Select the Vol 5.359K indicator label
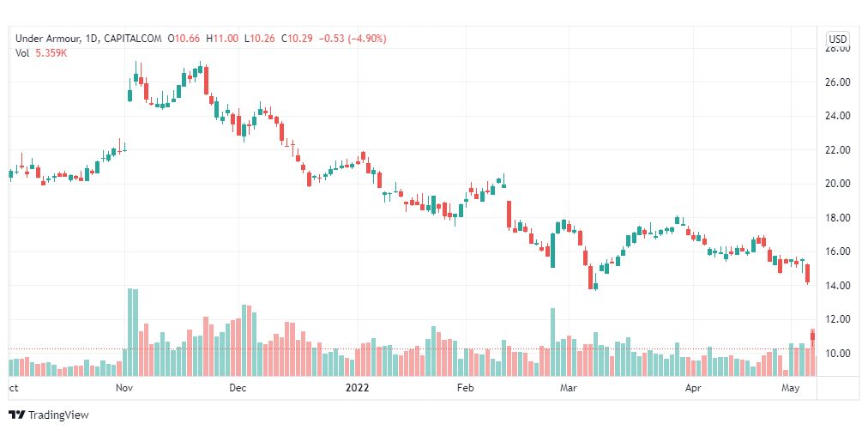868x430 pixels. tap(41, 53)
